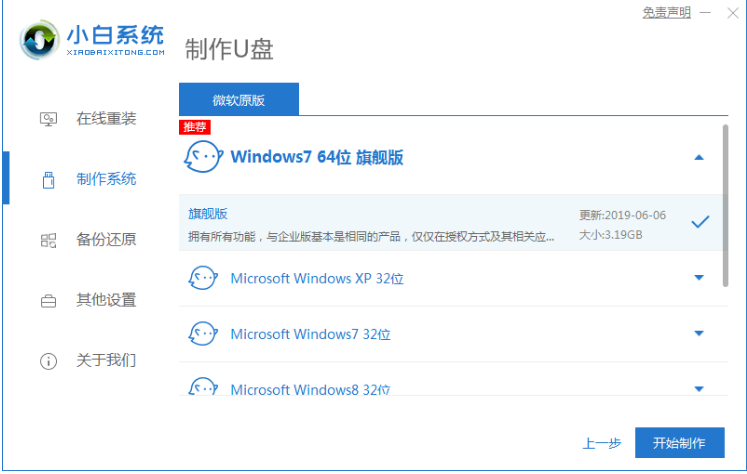This screenshot has width=747, height=474.
Task: Go back with the 上一步 button
Action: click(x=602, y=443)
